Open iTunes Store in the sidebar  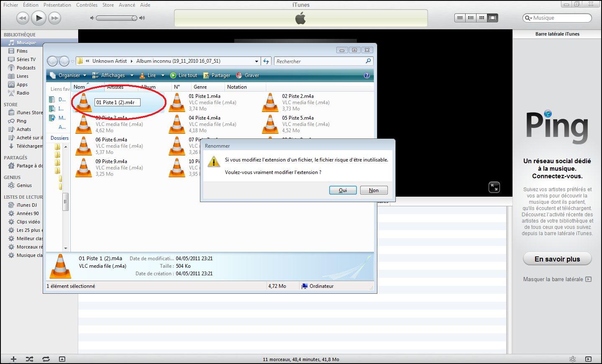(x=29, y=113)
